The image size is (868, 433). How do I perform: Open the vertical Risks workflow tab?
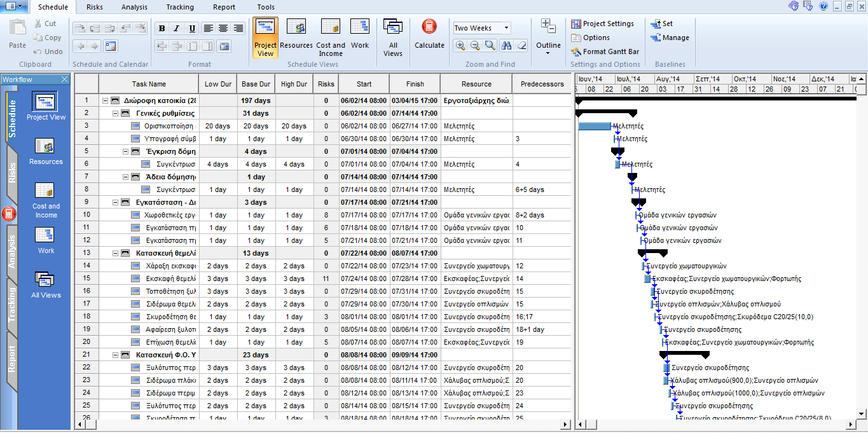tap(11, 172)
